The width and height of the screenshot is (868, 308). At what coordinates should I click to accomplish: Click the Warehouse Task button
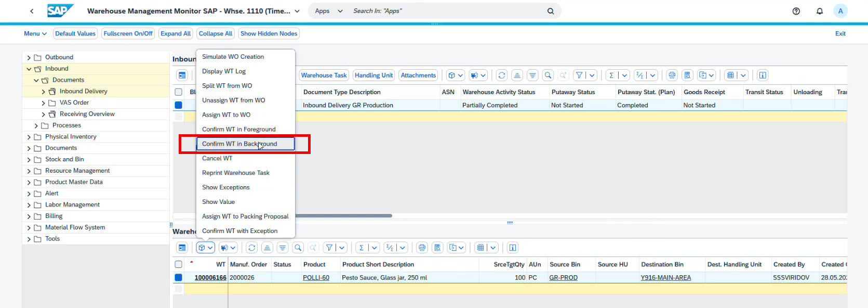coord(324,75)
